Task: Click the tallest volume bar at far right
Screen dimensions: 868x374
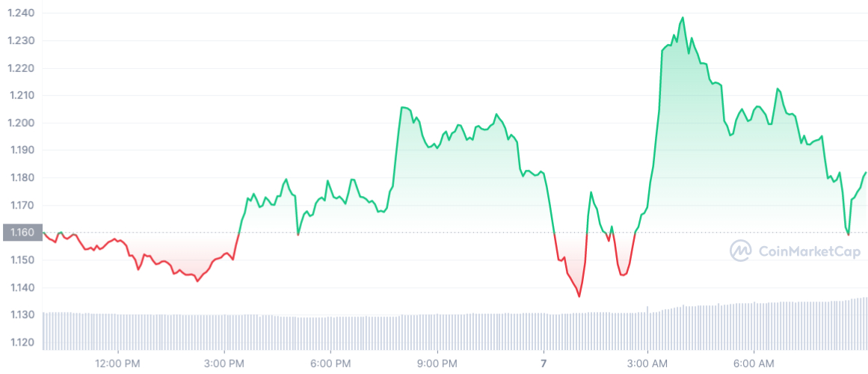Action: 865,323
